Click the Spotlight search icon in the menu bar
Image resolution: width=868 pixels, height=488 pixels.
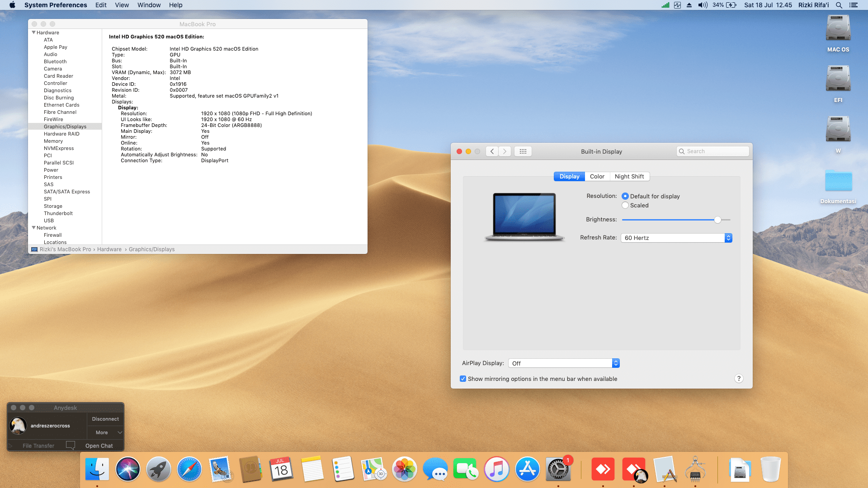click(839, 5)
